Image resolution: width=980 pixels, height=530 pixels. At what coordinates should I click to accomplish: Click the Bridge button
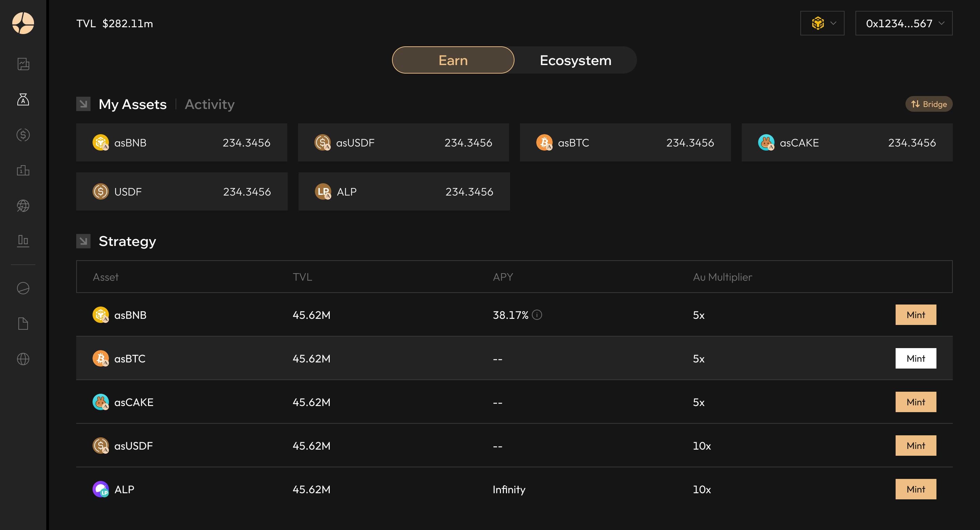point(929,104)
